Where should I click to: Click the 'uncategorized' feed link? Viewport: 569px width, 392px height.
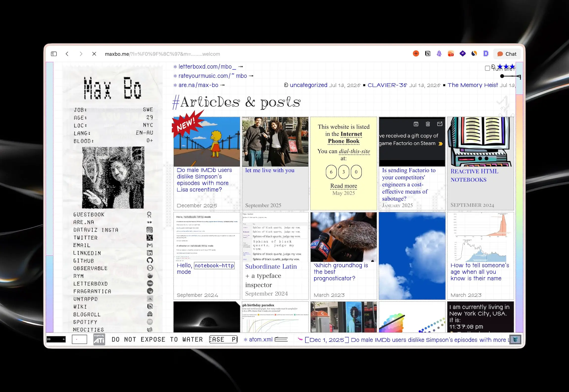(308, 85)
